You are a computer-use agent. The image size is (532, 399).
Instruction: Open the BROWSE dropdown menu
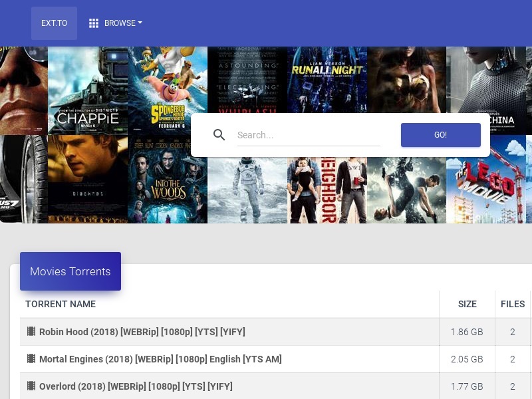tap(123, 23)
